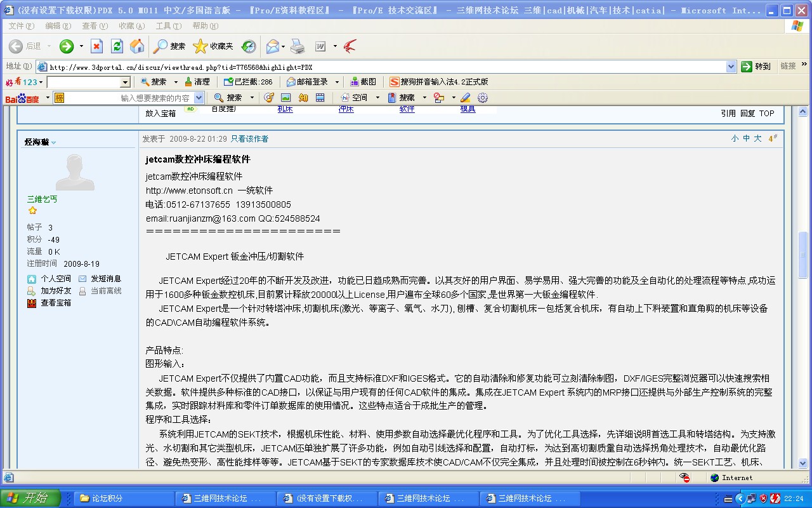Screen dimensions: 812x508
Task: Click the 已拦截:286 blocked popups button
Action: pos(248,82)
